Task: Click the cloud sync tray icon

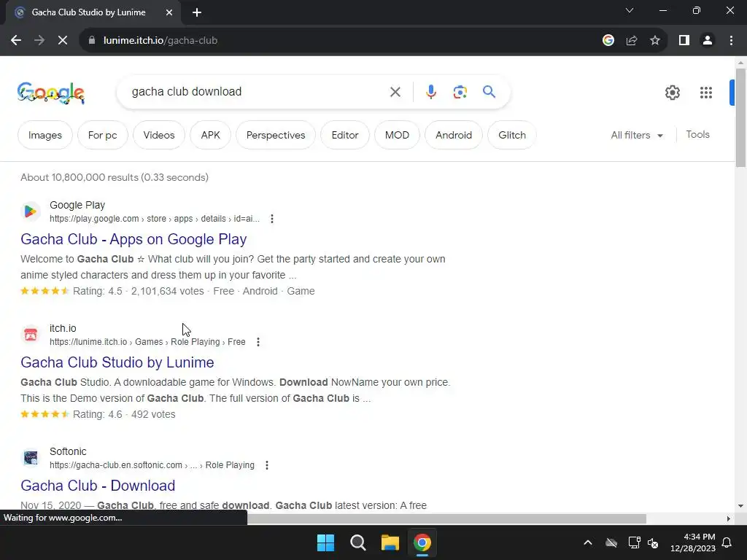Action: pos(611,542)
